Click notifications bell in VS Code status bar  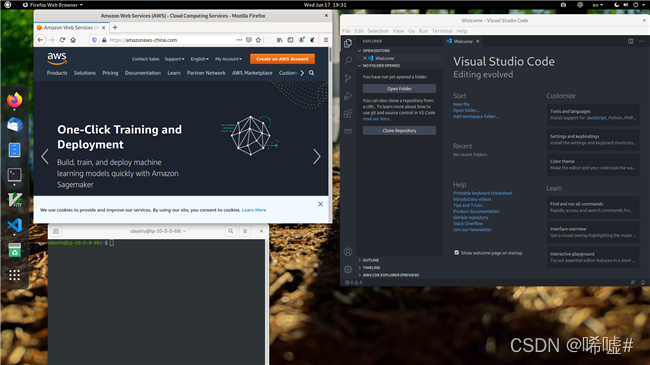pyautogui.click(x=643, y=282)
